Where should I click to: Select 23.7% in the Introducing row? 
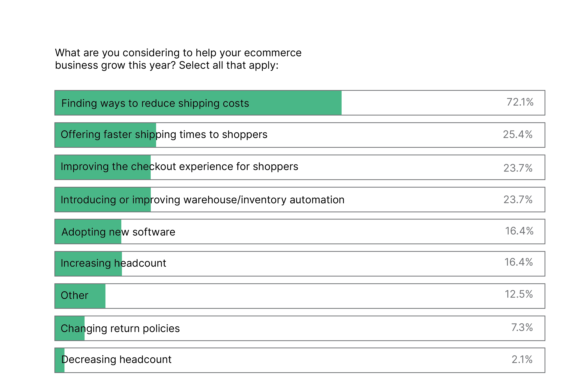[x=518, y=200]
